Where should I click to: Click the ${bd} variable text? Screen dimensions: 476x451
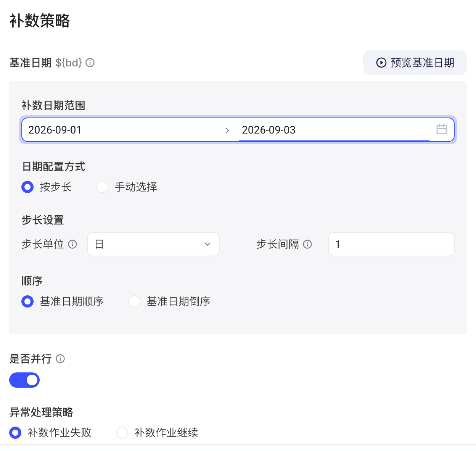click(69, 63)
